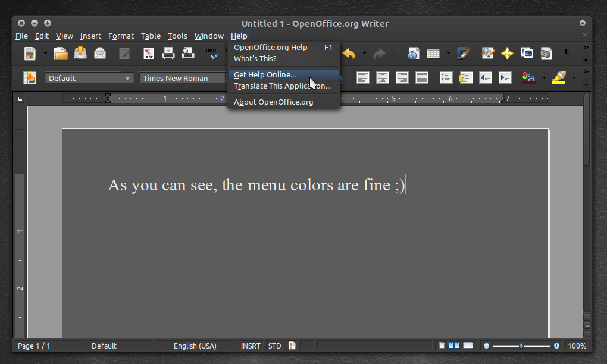607x364 pixels.
Task: Choose OpenOffice.org Help from the menu
Action: click(x=284, y=47)
